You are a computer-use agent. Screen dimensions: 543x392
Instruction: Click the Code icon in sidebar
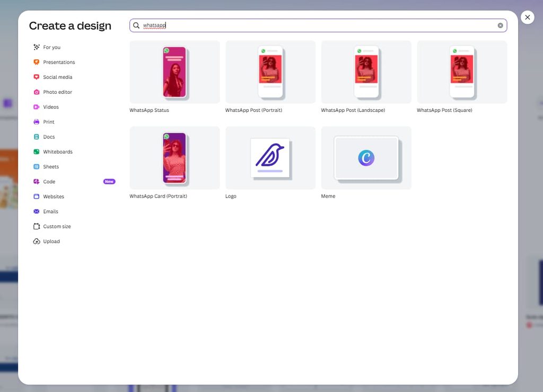37,181
